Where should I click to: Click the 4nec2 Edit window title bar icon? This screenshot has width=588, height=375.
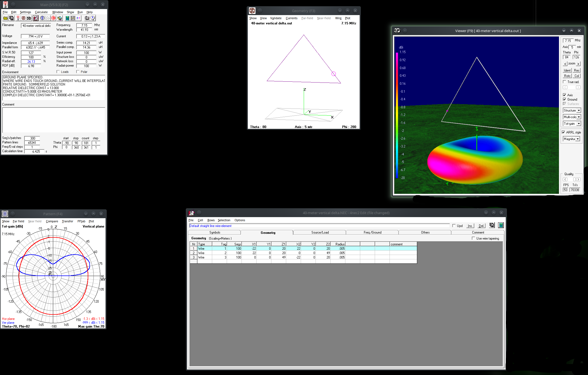coord(191,213)
